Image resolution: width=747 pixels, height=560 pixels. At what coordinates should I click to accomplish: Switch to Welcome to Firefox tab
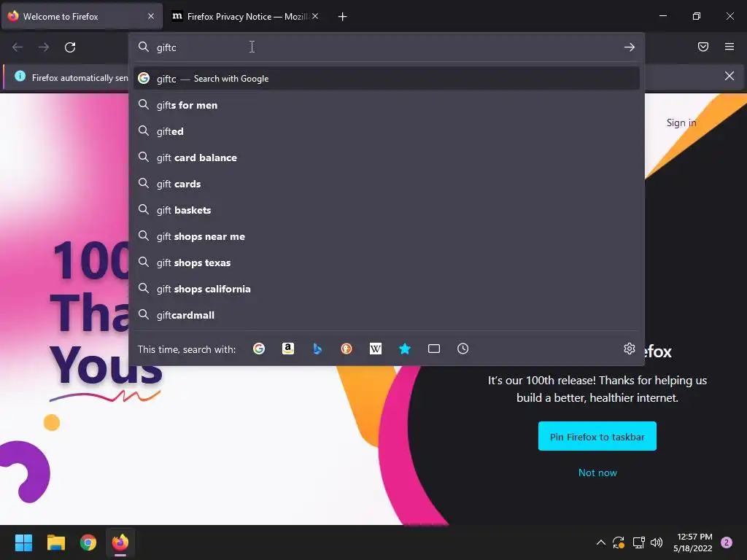click(82, 16)
